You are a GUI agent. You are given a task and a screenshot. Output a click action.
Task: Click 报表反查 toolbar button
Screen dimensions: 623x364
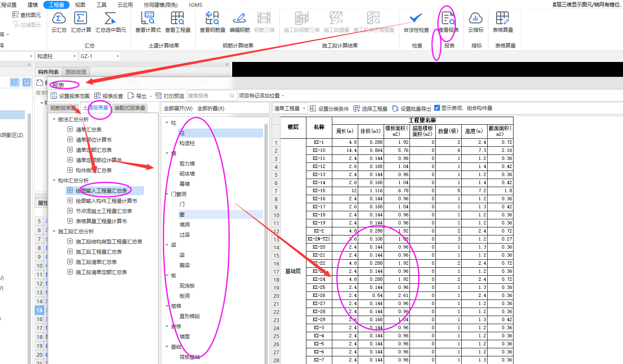point(109,96)
